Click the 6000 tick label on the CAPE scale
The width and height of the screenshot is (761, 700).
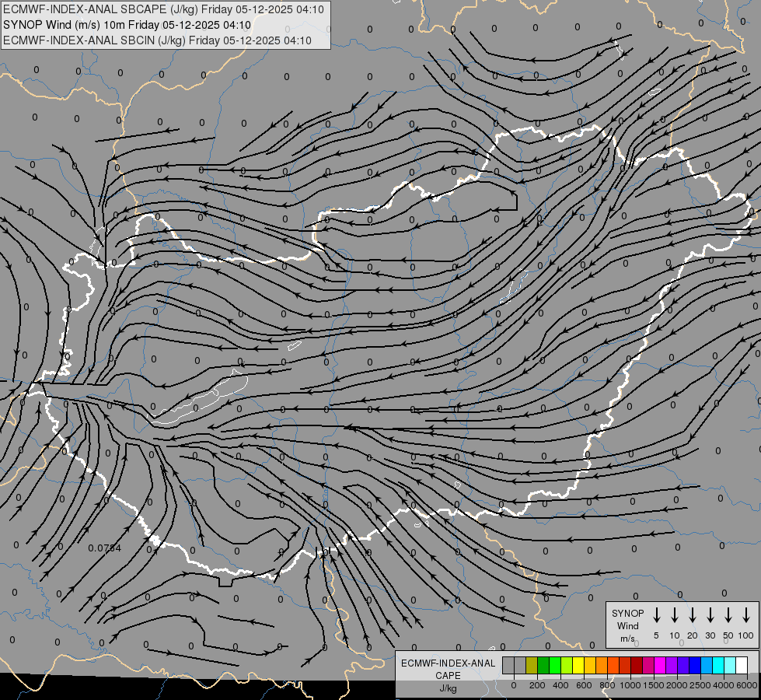pos(747,685)
